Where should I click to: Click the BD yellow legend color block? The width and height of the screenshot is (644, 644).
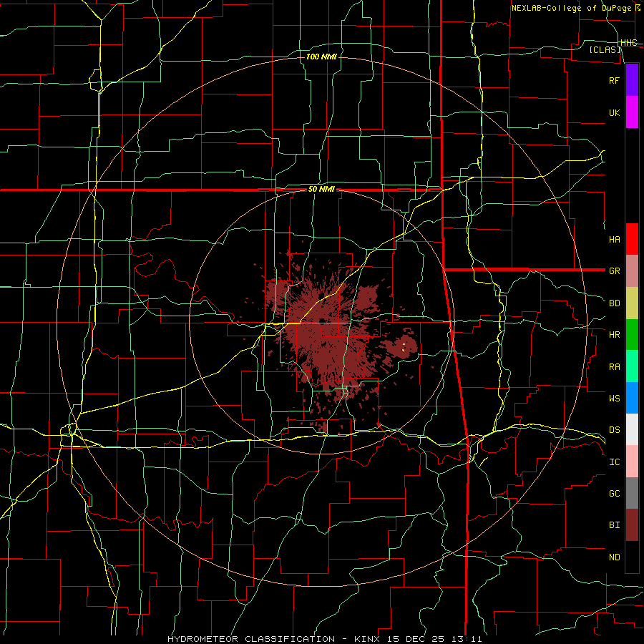point(632,303)
